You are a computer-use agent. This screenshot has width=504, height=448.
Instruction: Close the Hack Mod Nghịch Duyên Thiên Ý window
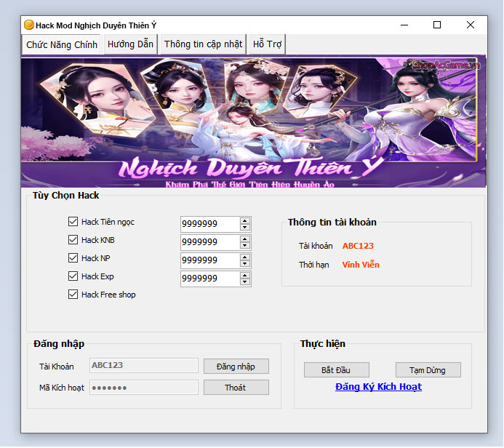tap(471, 25)
